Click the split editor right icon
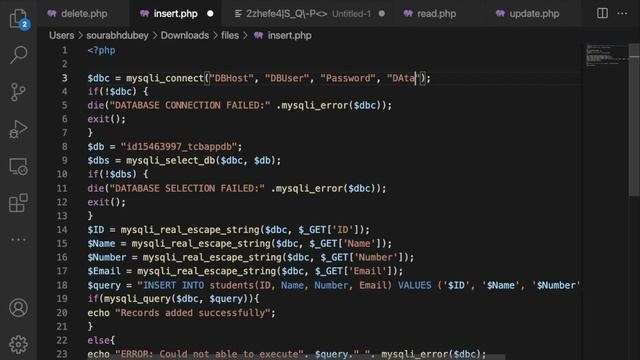The image size is (640, 360). click(x=602, y=13)
